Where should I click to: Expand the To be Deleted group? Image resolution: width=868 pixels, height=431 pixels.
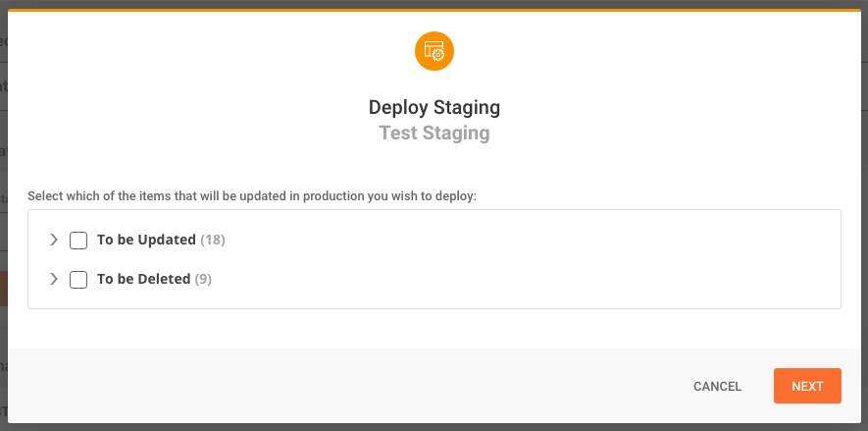tap(54, 279)
